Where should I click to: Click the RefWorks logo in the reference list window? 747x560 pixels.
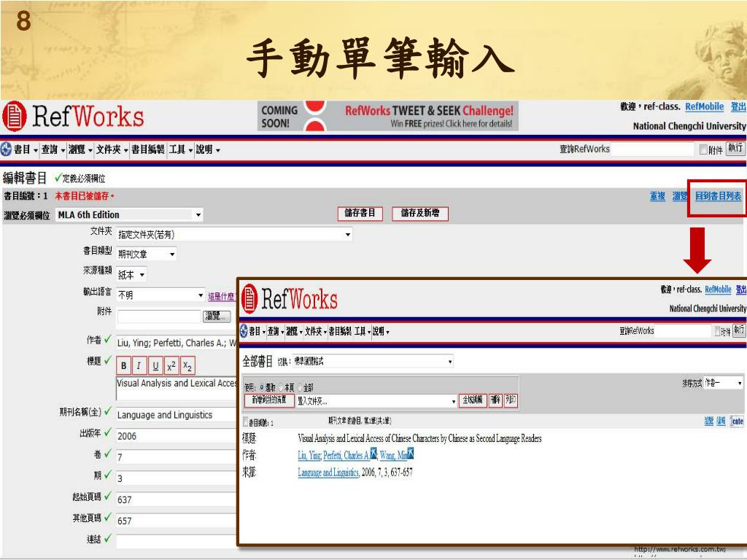289,299
